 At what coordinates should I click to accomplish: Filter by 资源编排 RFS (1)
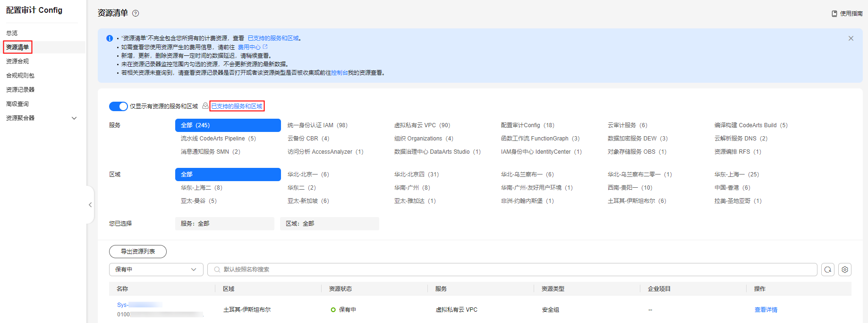(x=738, y=152)
